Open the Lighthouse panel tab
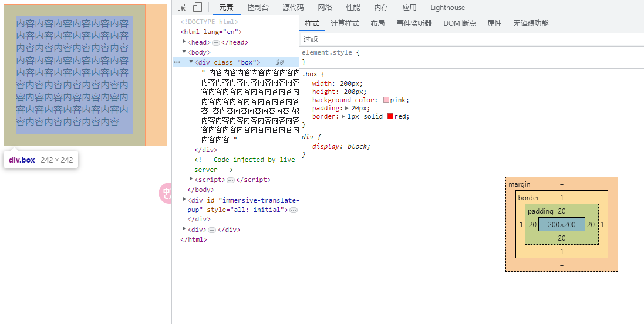 (x=447, y=8)
